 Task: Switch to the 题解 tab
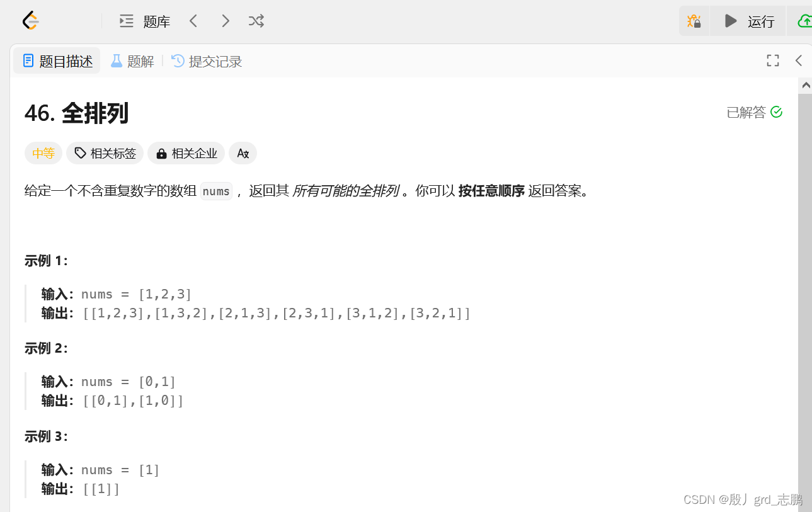click(x=132, y=61)
